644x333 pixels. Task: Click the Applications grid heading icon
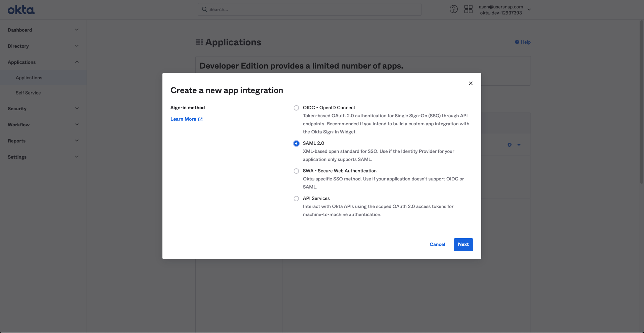pos(199,42)
